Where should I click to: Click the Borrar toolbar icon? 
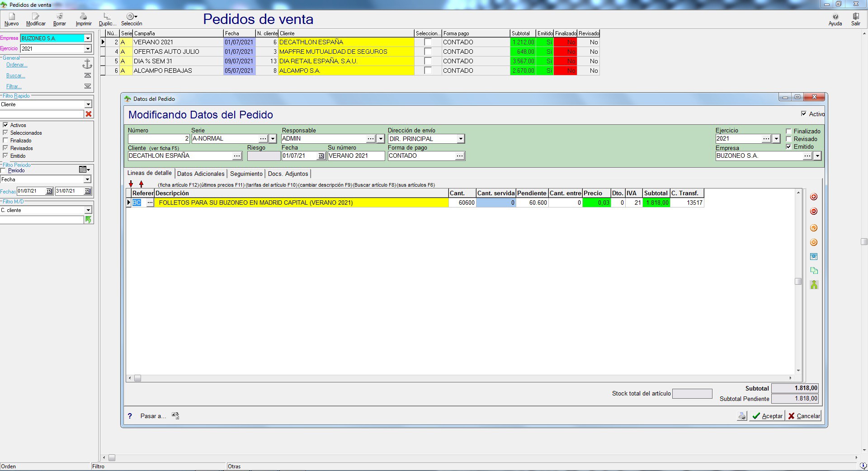tap(59, 16)
